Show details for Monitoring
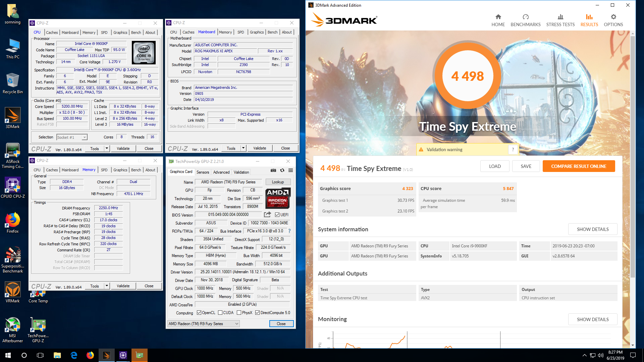 (x=592, y=319)
